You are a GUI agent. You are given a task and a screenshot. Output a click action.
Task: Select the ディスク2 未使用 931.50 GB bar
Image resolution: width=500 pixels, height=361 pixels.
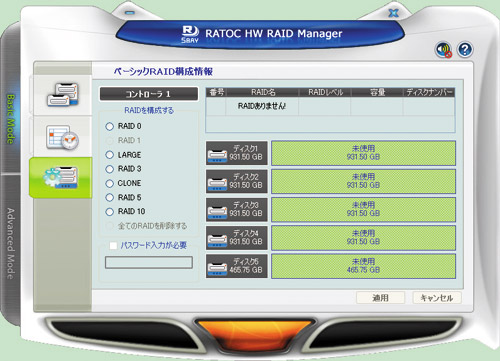[363, 181]
